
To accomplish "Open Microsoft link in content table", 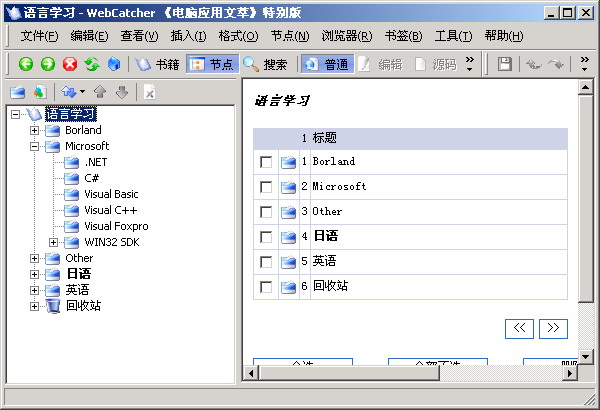I will pyautogui.click(x=339, y=186).
